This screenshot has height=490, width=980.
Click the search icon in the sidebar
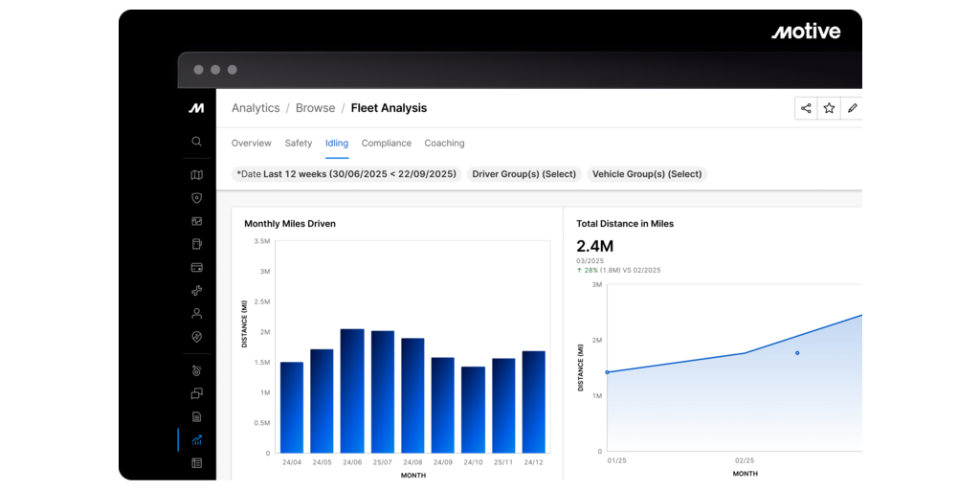(x=196, y=142)
